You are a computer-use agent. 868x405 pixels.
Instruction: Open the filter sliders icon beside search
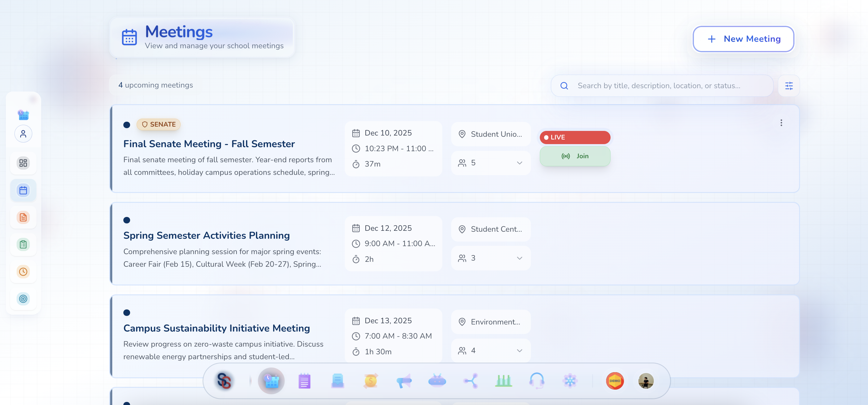point(788,86)
